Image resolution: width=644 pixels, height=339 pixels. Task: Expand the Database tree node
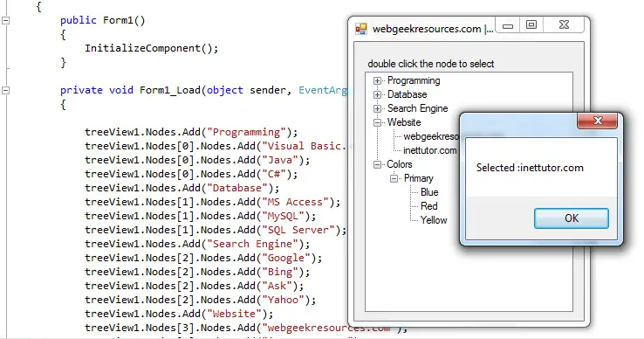coord(377,94)
